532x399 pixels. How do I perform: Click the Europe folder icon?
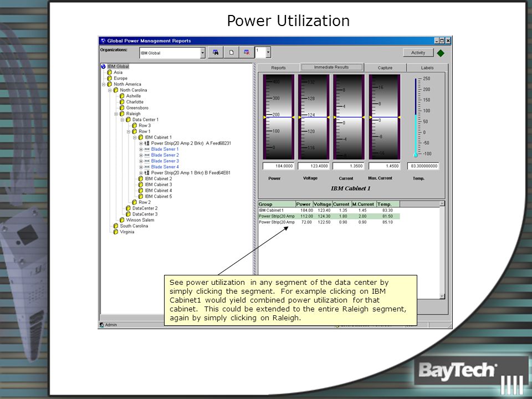click(110, 78)
